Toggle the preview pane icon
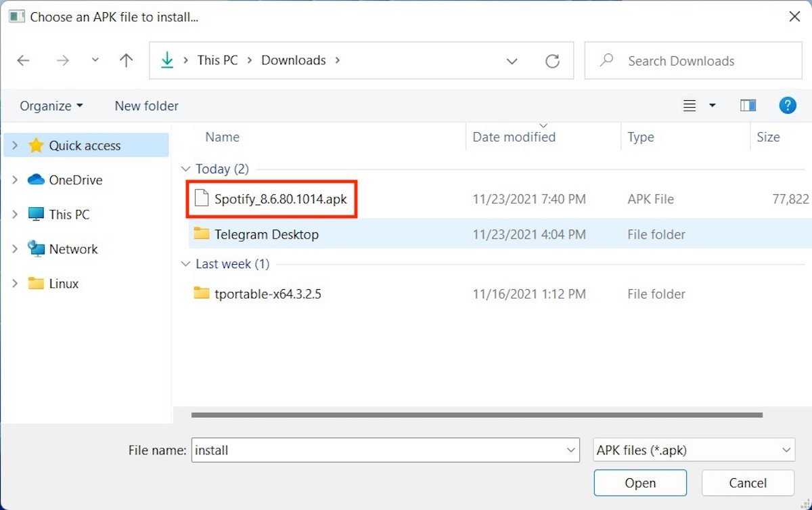Viewport: 812px width, 510px height. (x=748, y=106)
